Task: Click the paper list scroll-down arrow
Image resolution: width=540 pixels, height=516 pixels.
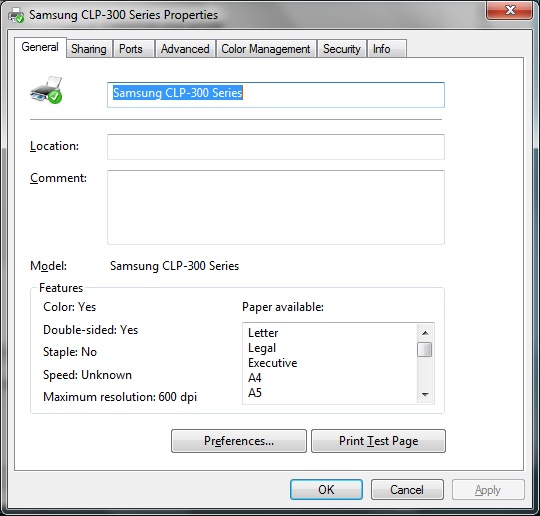Action: (425, 394)
